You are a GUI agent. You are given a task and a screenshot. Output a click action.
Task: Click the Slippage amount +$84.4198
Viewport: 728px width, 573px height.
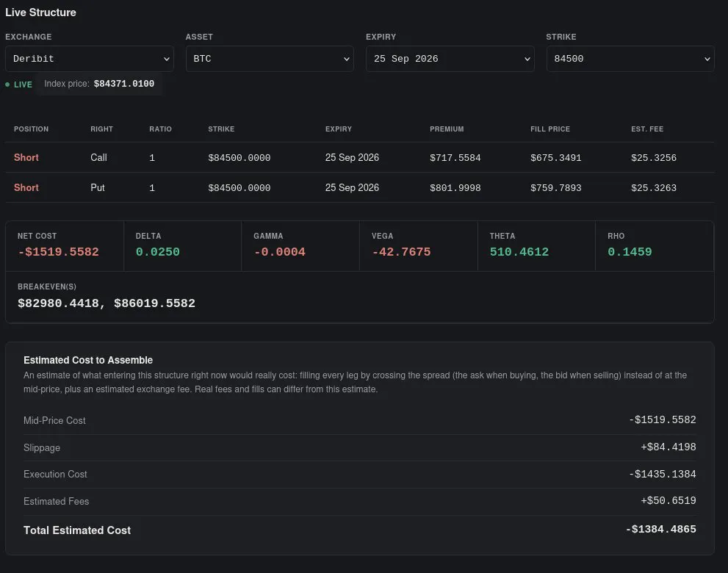668,447
